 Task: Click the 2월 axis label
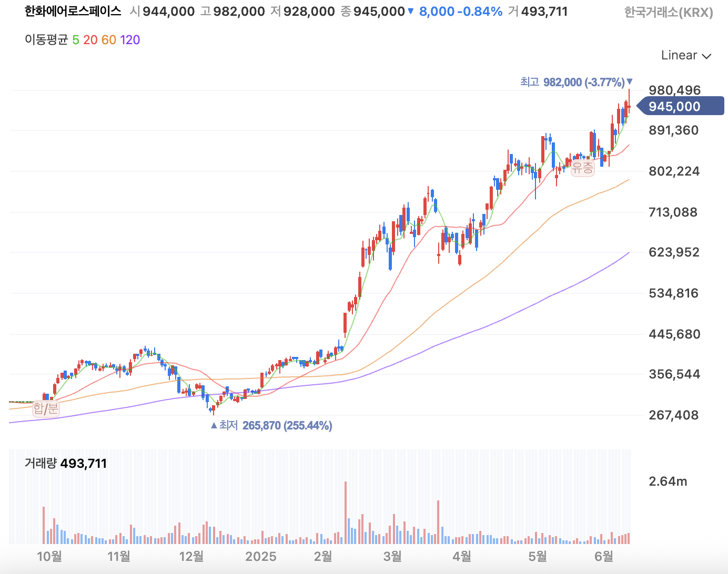323,556
